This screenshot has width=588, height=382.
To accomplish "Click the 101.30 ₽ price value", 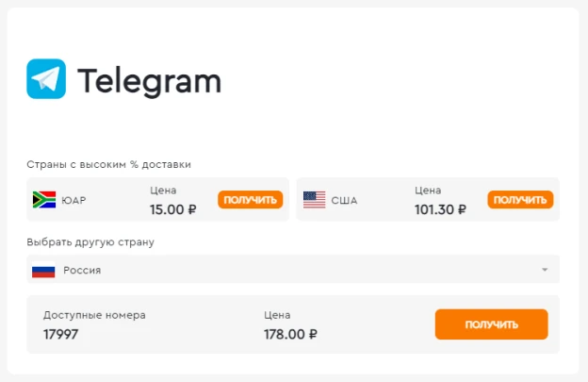I will 440,209.
